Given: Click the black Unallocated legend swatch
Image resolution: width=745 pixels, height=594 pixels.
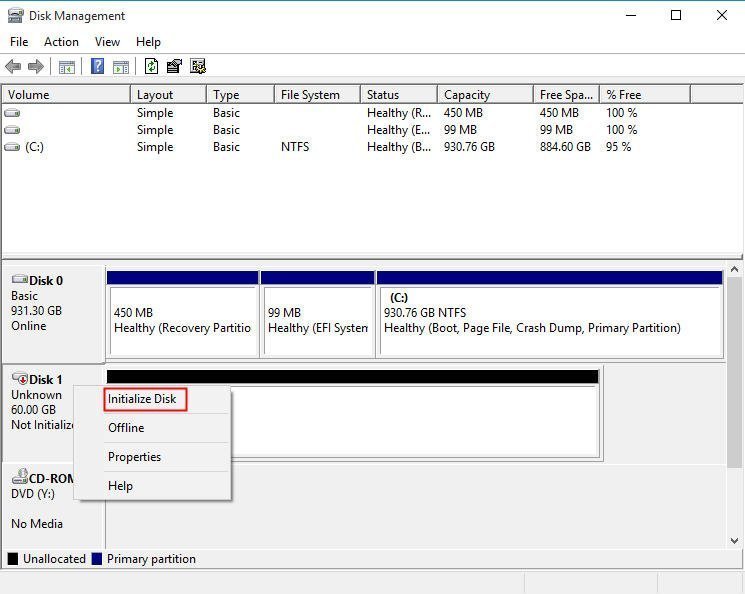Looking at the screenshot, I should (13, 559).
